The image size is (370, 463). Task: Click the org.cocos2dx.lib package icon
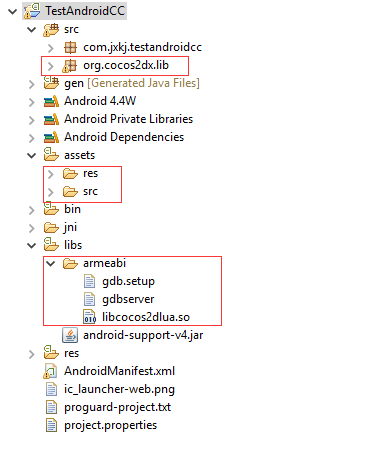70,66
